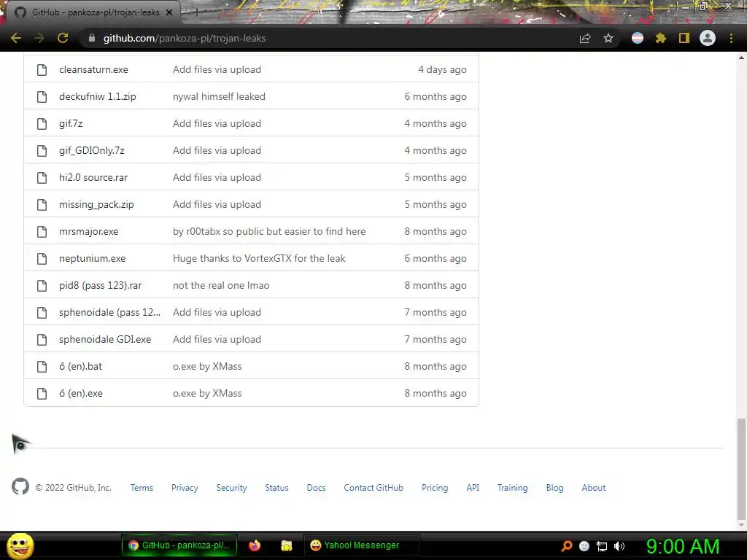Click footer Pricing link
747x560 pixels.
tap(435, 488)
